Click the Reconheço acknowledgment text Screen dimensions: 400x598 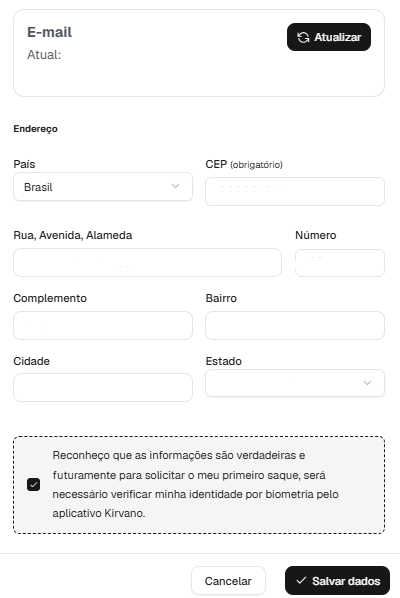(x=196, y=484)
